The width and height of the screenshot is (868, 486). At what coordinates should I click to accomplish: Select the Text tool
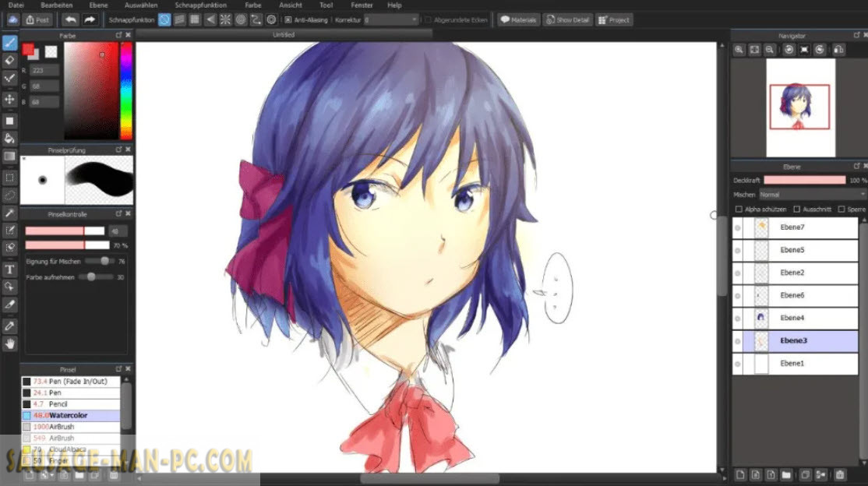click(x=9, y=269)
